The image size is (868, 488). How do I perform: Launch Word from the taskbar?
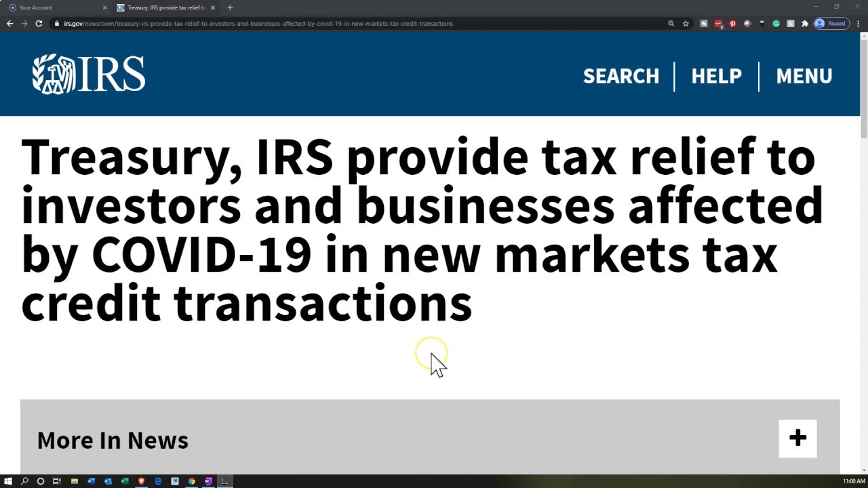[x=92, y=481]
